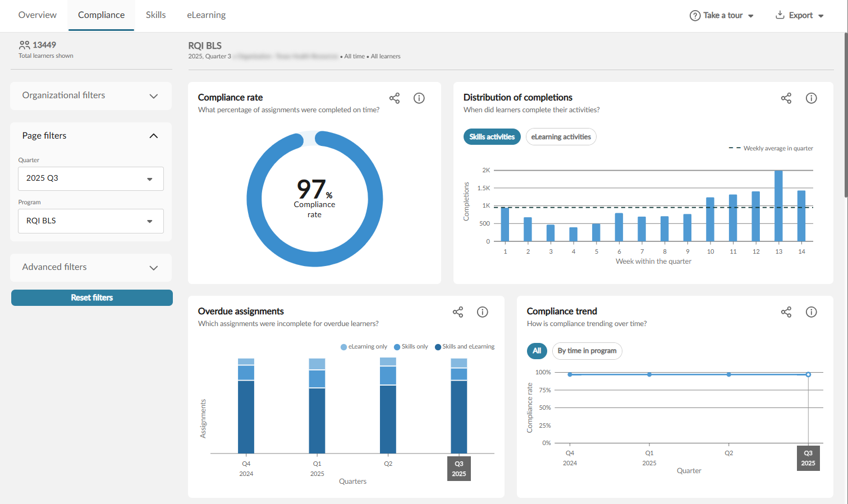
Task: Share the Overdue assignments chart
Action: (x=458, y=312)
